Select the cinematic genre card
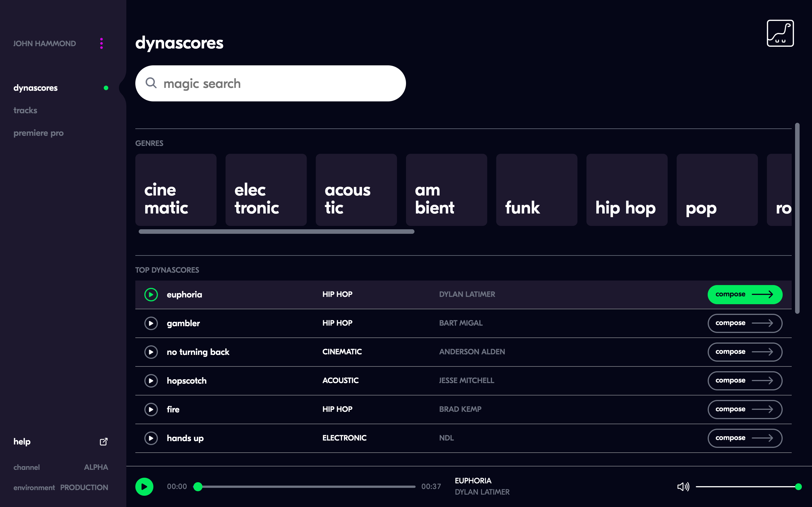Image resolution: width=812 pixels, height=507 pixels. (x=175, y=190)
